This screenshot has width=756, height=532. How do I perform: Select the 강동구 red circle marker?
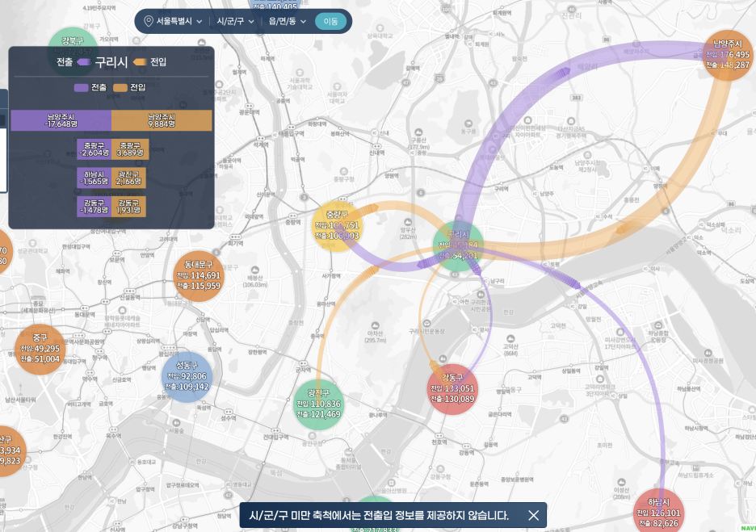click(451, 389)
